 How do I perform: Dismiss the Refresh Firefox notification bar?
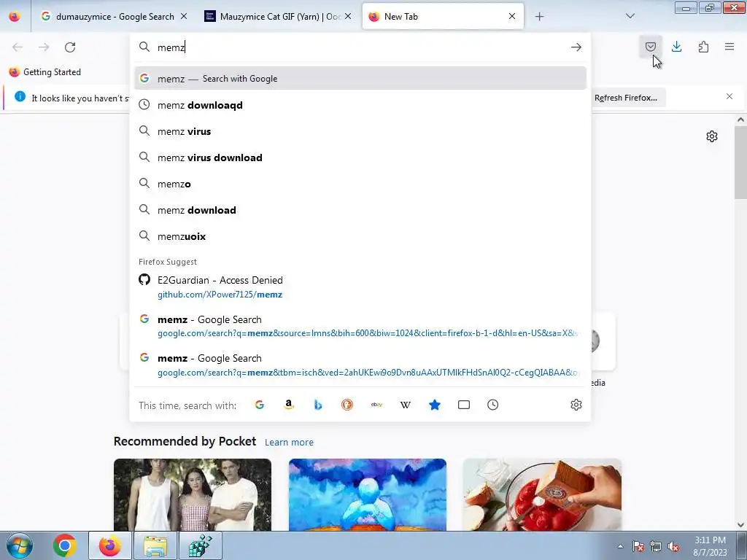[729, 96]
